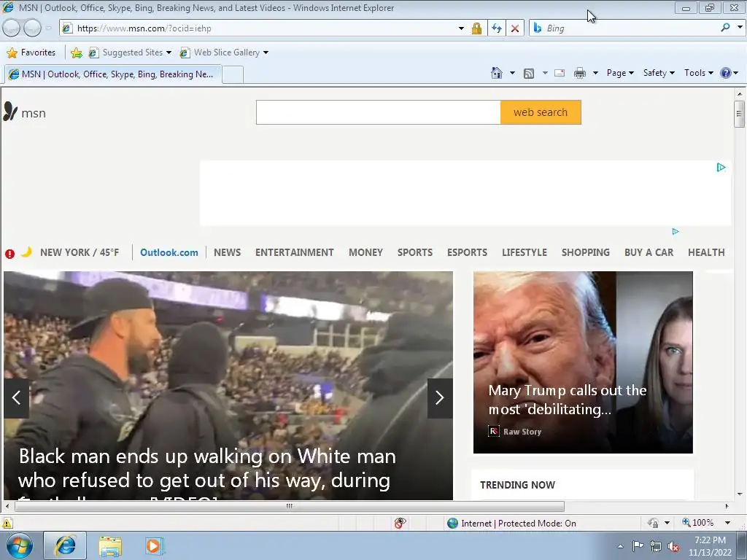Go to ENTERTAINMENT section
The height and width of the screenshot is (560, 747).
[295, 252]
